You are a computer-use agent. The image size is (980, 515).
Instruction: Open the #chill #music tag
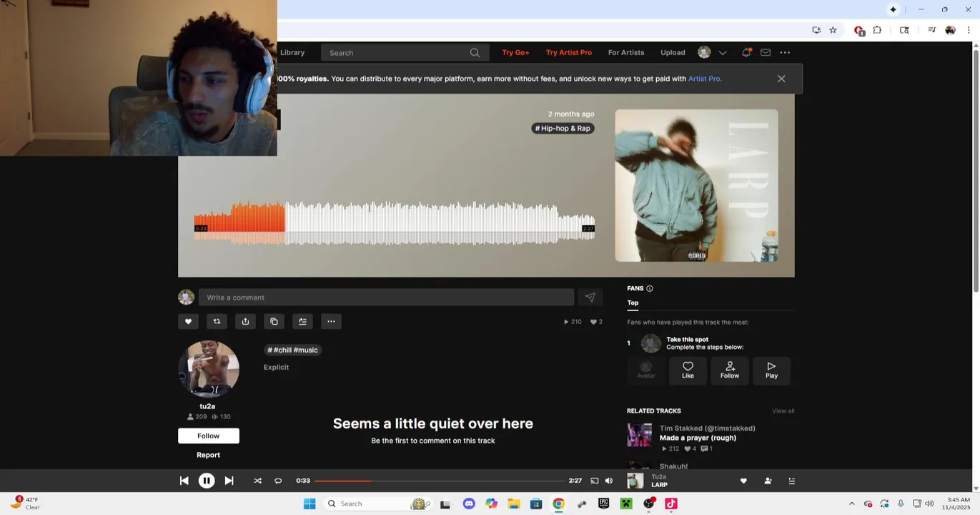pyautogui.click(x=293, y=350)
